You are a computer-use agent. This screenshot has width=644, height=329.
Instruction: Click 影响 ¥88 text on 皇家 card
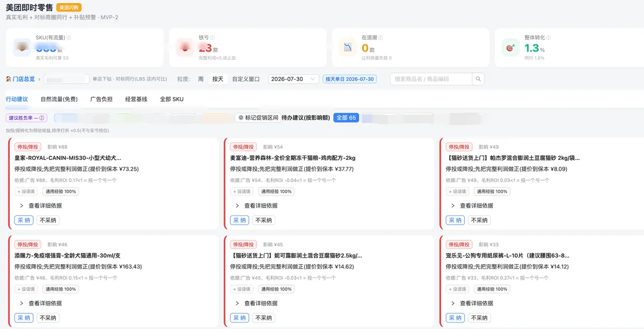(x=57, y=147)
